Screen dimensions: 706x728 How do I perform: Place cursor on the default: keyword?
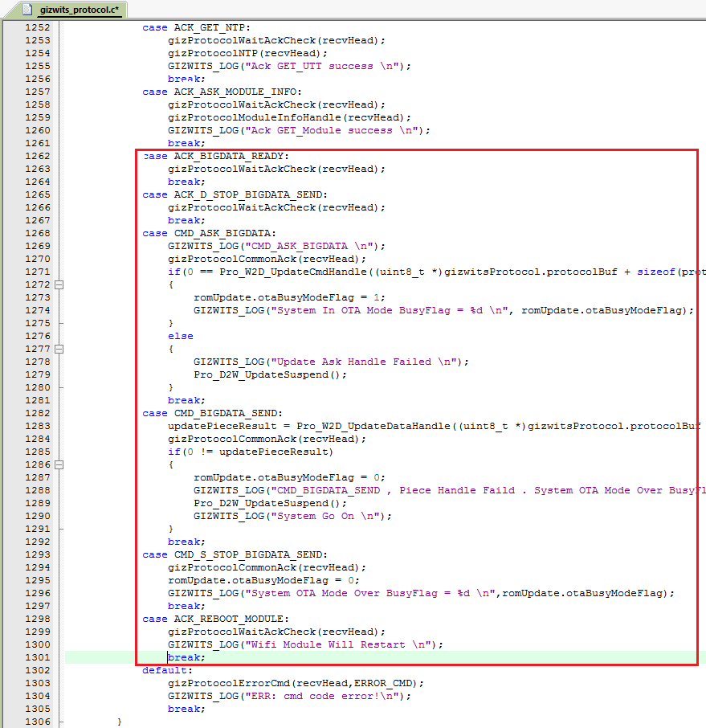tap(167, 670)
